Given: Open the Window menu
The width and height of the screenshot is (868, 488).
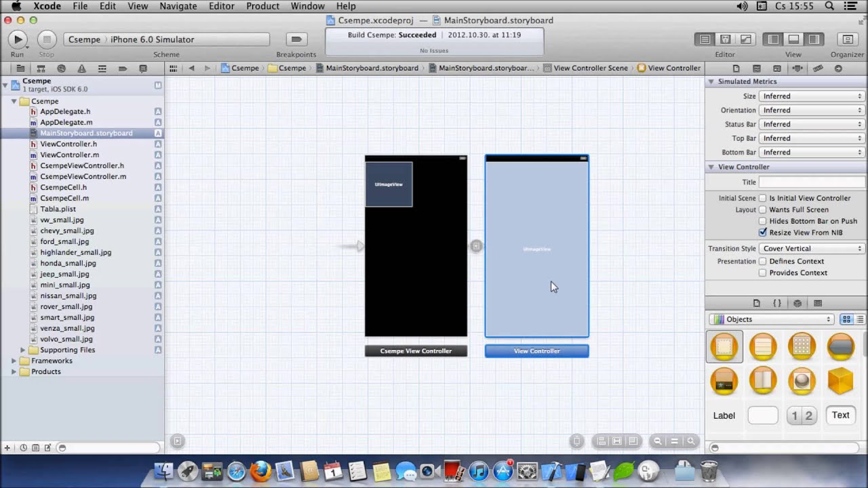Looking at the screenshot, I should pyautogui.click(x=308, y=6).
